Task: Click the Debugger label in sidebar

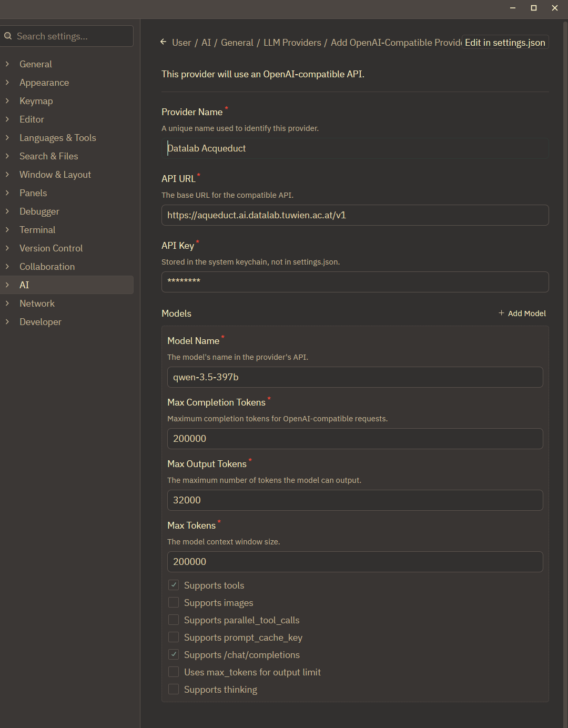Action: click(x=39, y=211)
